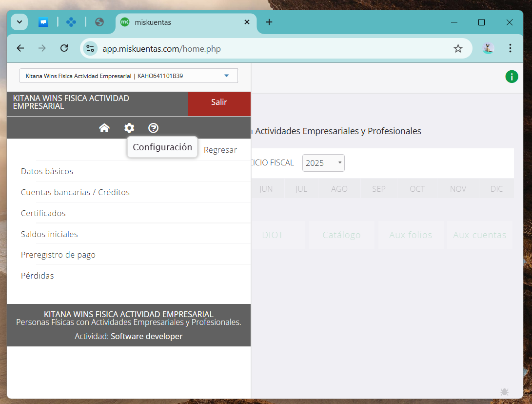Open the tab search chevron
The image size is (532, 404).
point(20,22)
